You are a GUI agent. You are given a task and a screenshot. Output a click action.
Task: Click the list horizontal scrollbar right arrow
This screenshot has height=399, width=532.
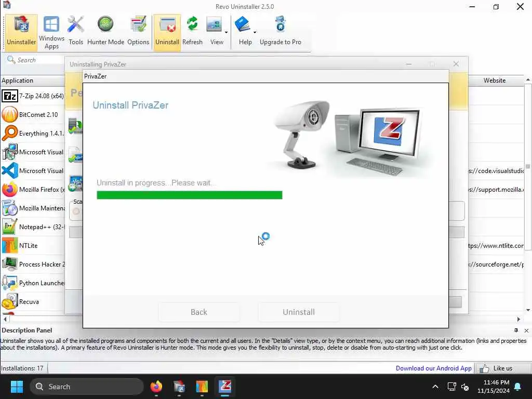pos(518,320)
